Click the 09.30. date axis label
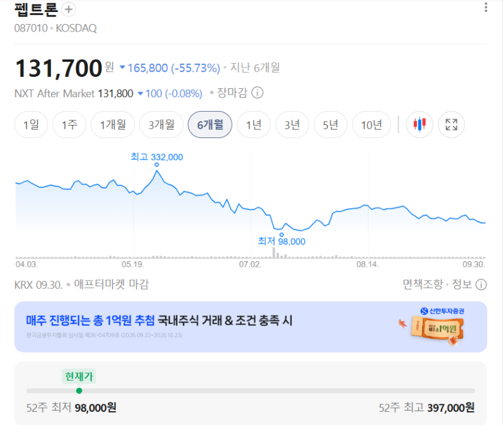The width and height of the screenshot is (504, 425). 474,264
